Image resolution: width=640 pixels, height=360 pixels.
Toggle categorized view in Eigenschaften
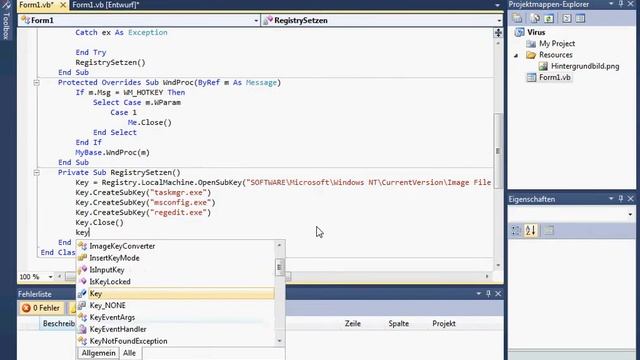[x=516, y=231]
